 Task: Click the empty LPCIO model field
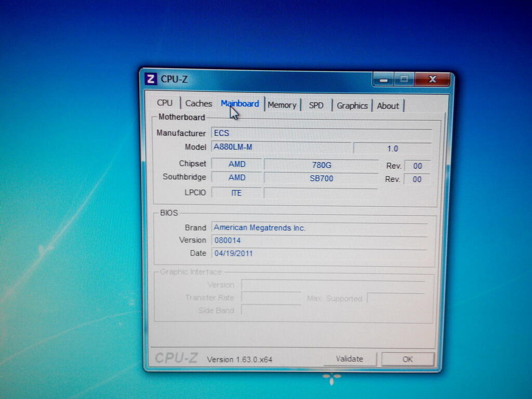click(x=321, y=193)
